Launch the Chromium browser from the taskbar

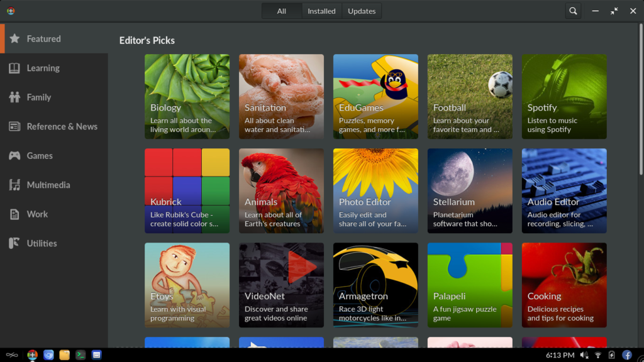(48, 355)
